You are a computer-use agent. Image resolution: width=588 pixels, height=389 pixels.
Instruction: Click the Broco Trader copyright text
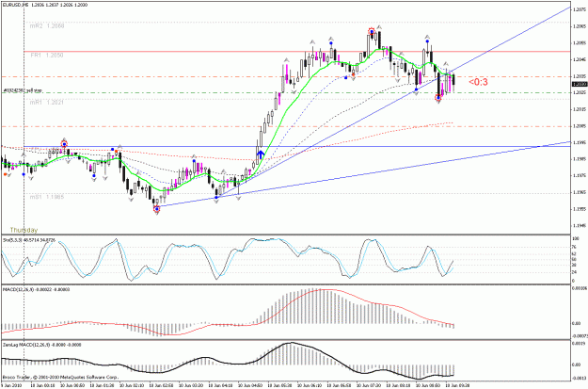click(x=60, y=377)
